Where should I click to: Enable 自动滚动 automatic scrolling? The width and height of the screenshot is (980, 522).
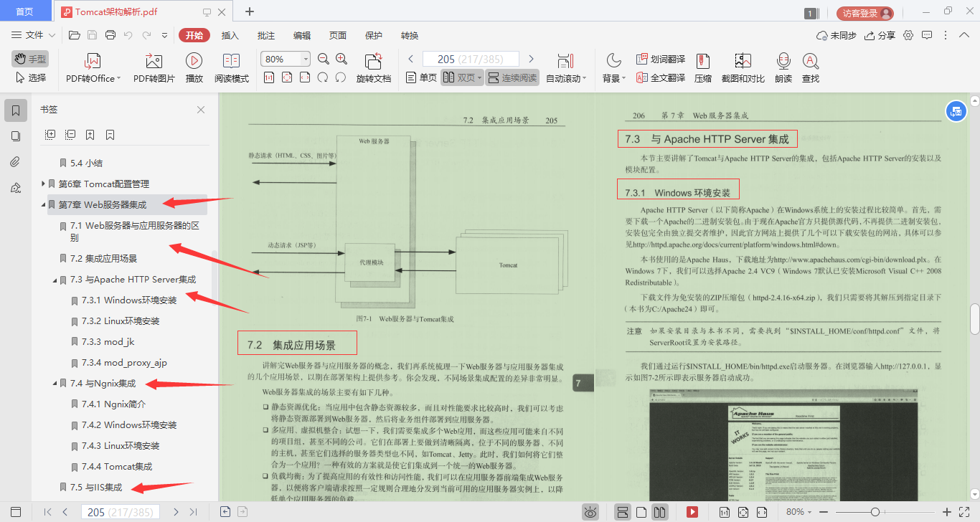coord(564,68)
